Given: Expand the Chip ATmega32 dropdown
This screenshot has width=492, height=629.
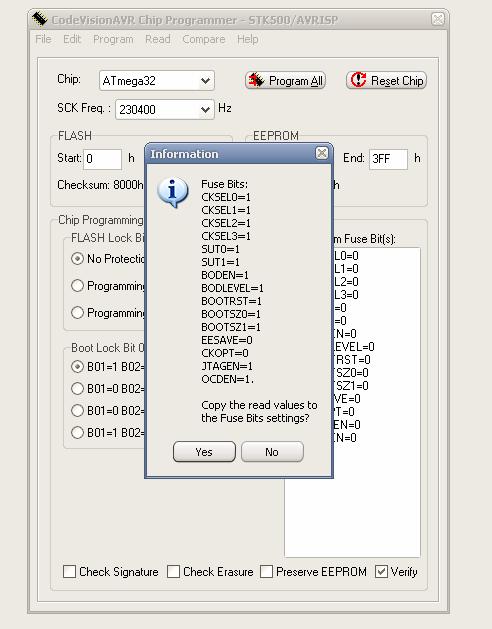Looking at the screenshot, I should 205,81.
